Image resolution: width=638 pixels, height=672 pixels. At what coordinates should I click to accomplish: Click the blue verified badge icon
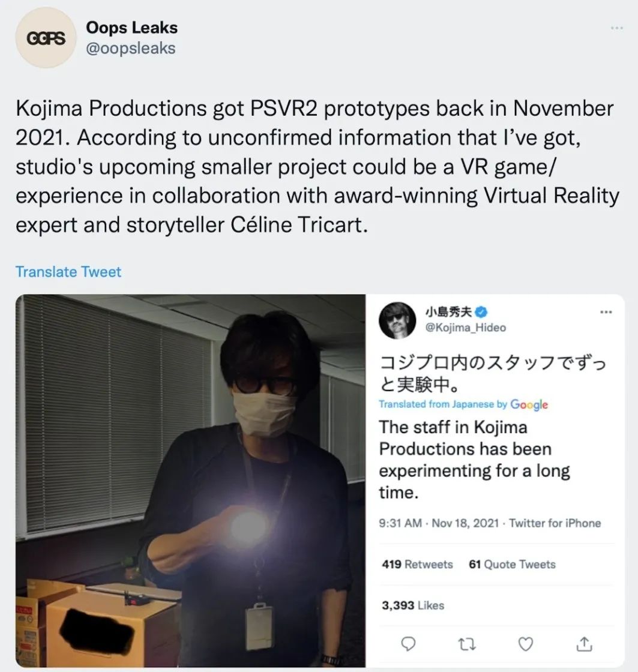click(x=481, y=311)
